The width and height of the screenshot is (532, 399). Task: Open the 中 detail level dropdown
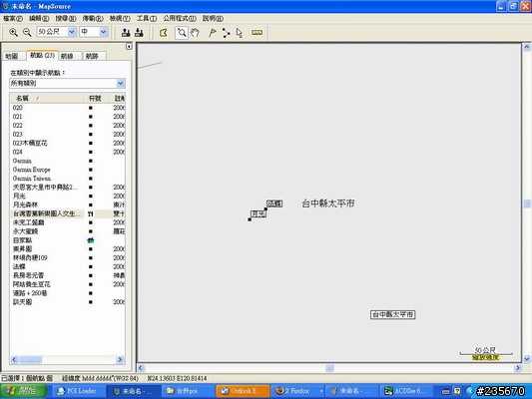104,32
